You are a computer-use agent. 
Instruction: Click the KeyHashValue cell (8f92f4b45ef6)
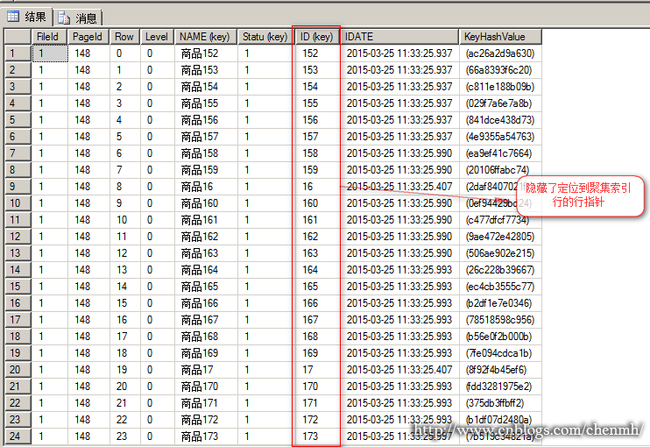[x=500, y=369]
